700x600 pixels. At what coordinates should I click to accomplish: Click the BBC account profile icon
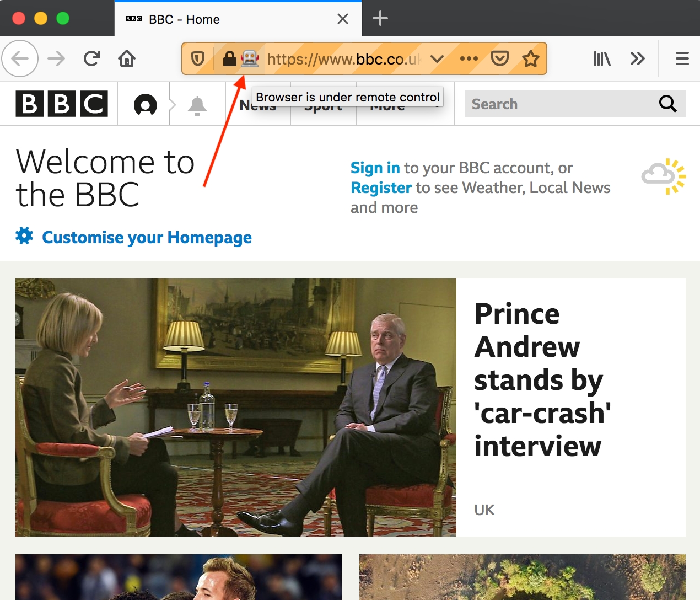point(146,105)
